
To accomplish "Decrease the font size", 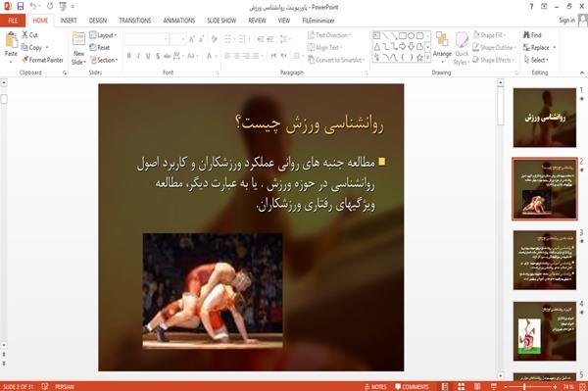I will point(202,39).
